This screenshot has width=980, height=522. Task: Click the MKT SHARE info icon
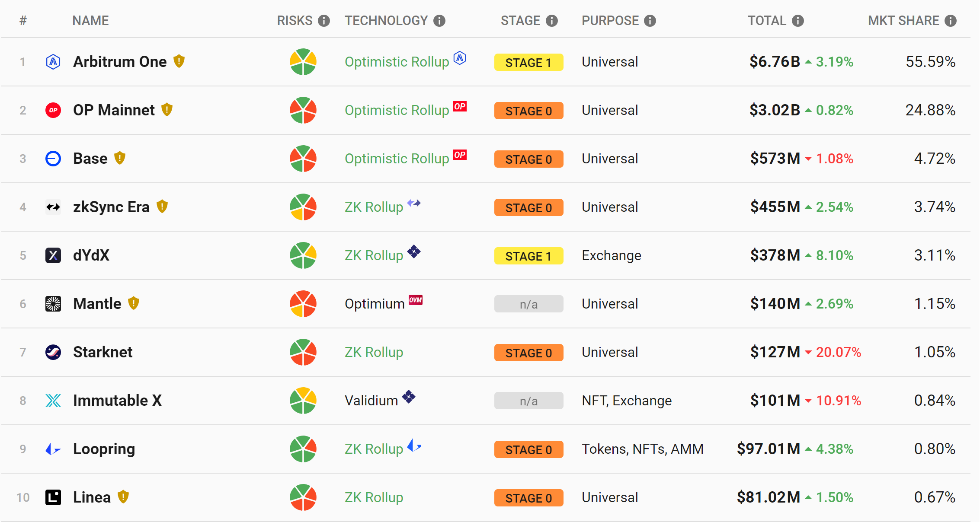click(x=951, y=21)
